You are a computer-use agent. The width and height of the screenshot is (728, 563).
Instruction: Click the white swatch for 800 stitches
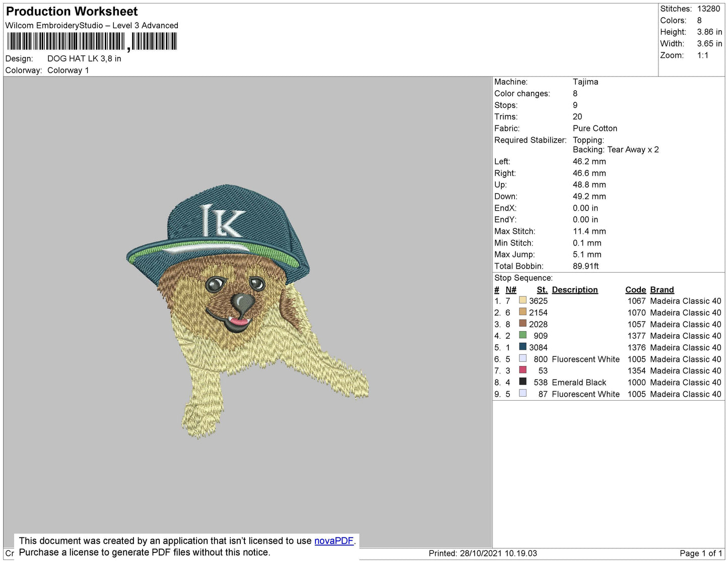(x=522, y=358)
